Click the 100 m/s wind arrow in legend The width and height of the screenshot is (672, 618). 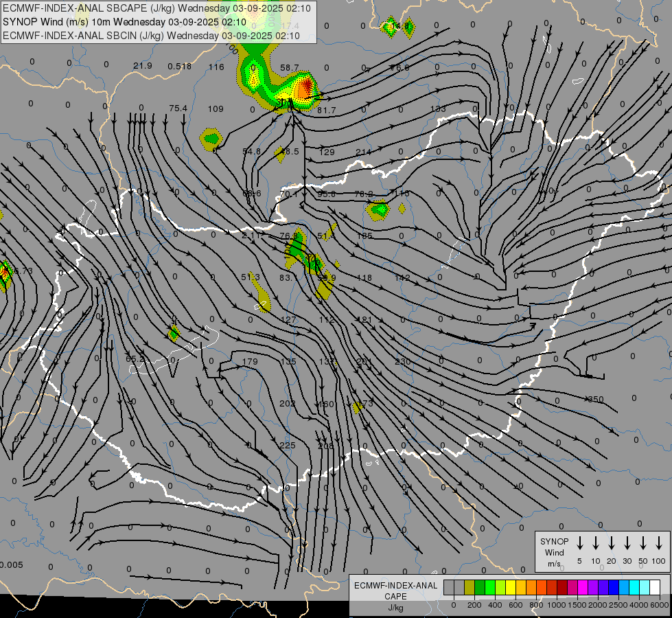click(x=659, y=543)
